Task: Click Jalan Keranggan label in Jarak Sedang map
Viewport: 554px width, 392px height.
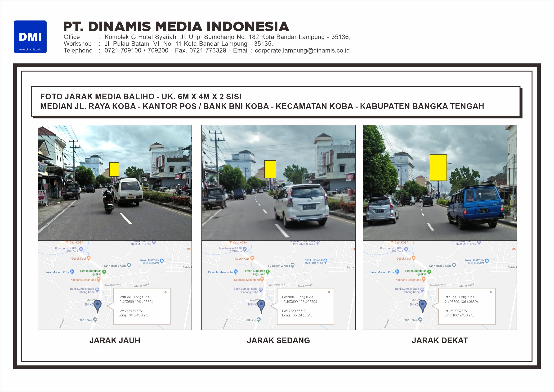Action: coord(305,285)
